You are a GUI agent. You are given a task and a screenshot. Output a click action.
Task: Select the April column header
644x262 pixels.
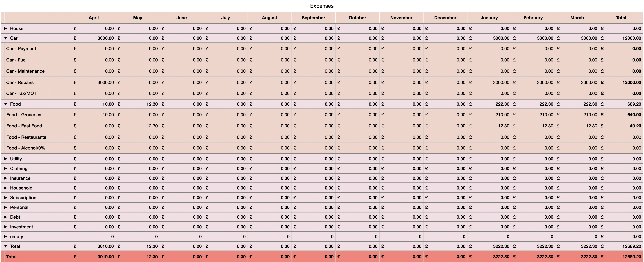(x=94, y=18)
